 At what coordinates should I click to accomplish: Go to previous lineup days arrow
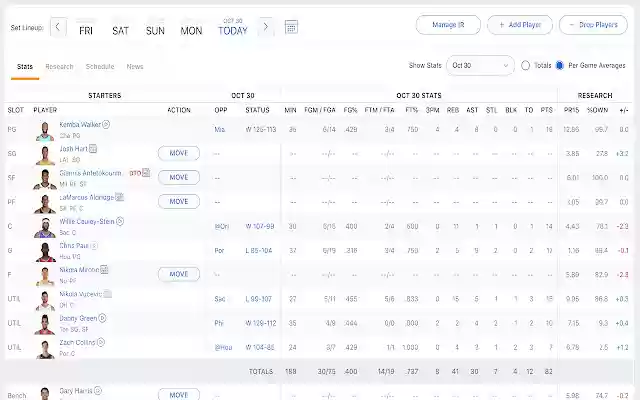tap(58, 27)
